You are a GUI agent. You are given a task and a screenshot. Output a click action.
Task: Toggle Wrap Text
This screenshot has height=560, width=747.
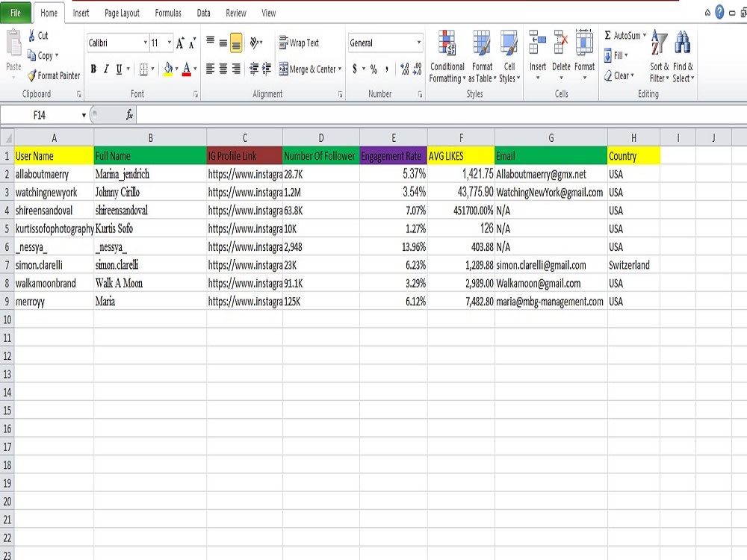pos(299,43)
